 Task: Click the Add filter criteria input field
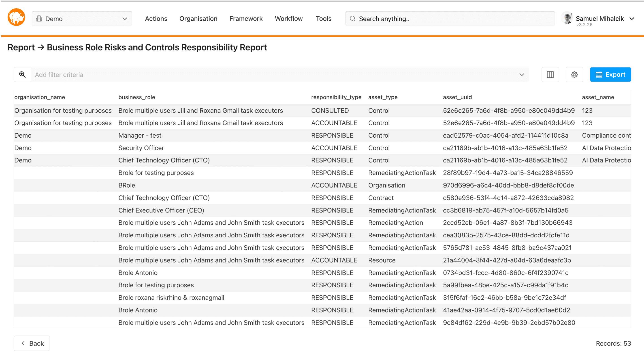point(275,75)
